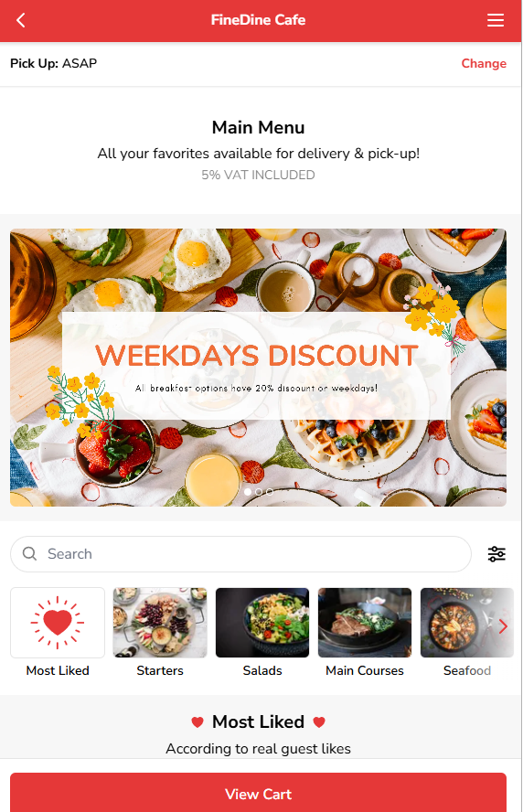Go back using the header arrow

(21, 20)
